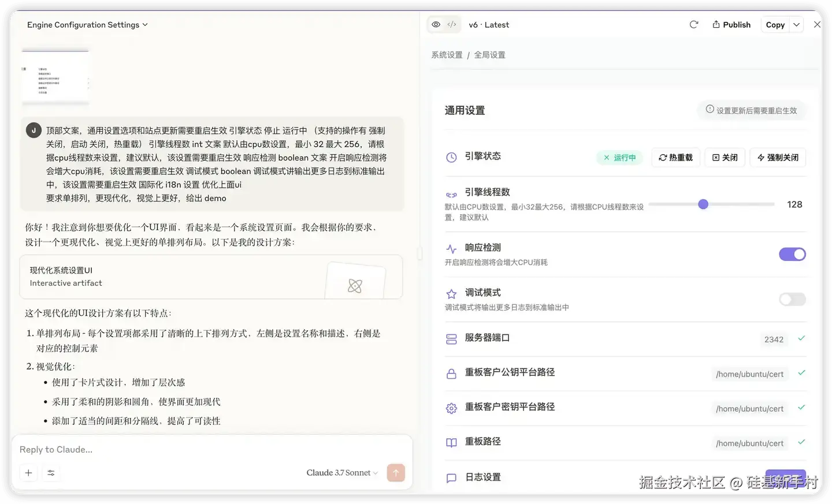Open the Claude 3.7 Sonnet model selector
This screenshot has width=832, height=504.
[x=341, y=472]
